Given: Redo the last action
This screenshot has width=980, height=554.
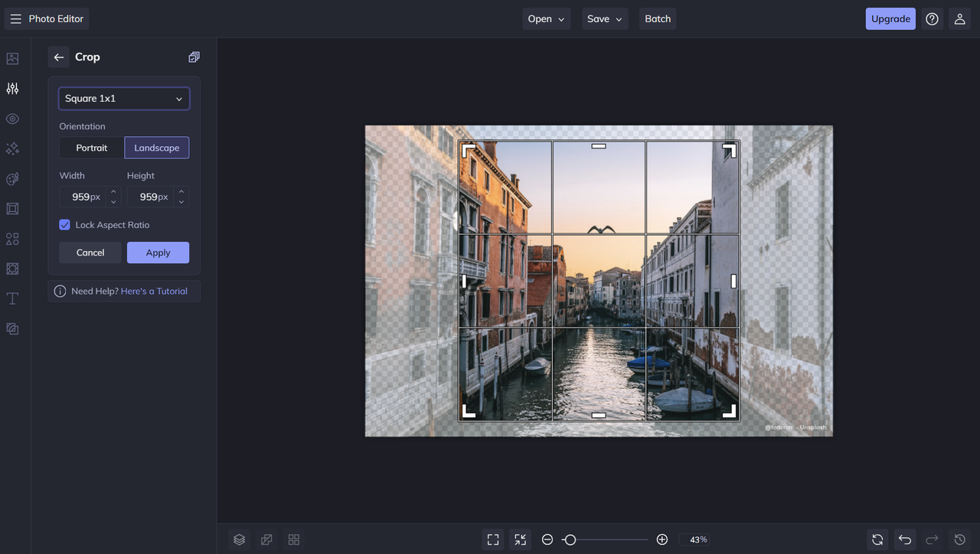Looking at the screenshot, I should tap(932, 539).
